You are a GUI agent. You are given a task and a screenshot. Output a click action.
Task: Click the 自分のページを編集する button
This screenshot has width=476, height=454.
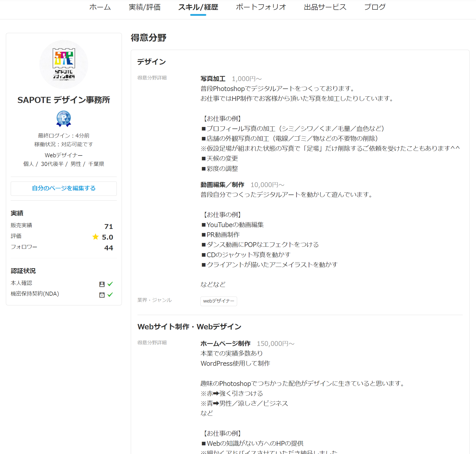(x=63, y=189)
